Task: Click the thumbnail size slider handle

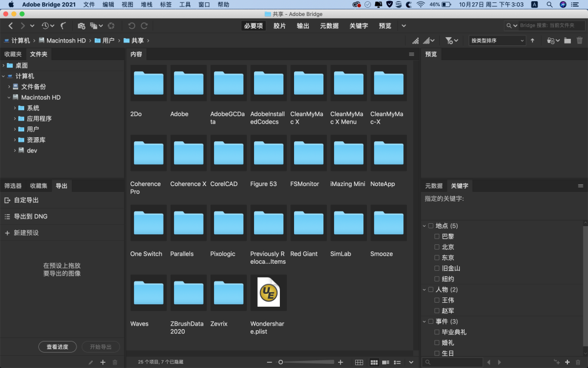Action: [x=280, y=362]
